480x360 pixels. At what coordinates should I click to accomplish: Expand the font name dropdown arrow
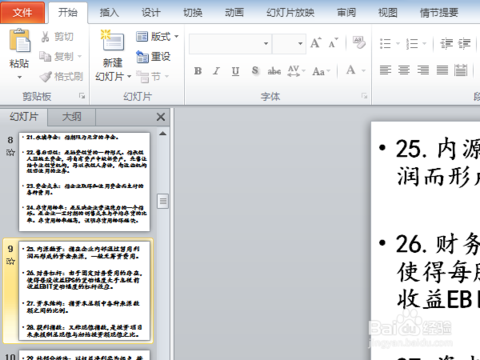pos(266,44)
